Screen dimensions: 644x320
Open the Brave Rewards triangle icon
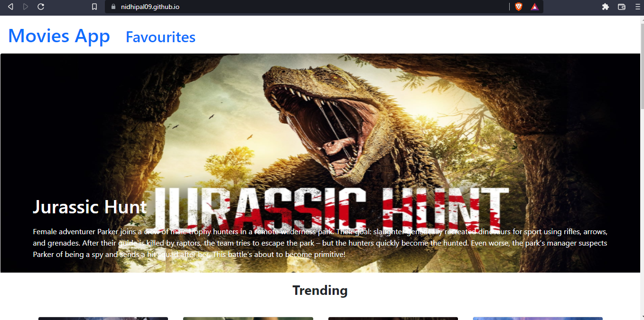click(534, 7)
